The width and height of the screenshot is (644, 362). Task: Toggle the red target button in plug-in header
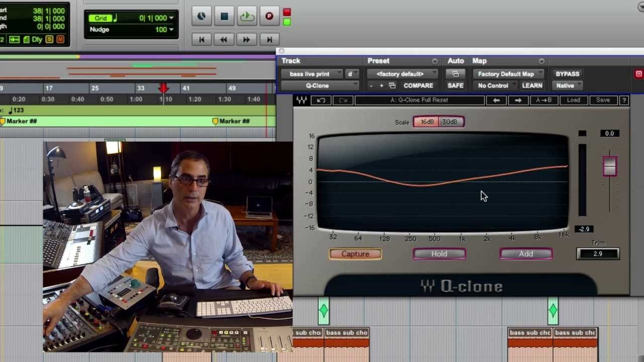click(x=639, y=74)
